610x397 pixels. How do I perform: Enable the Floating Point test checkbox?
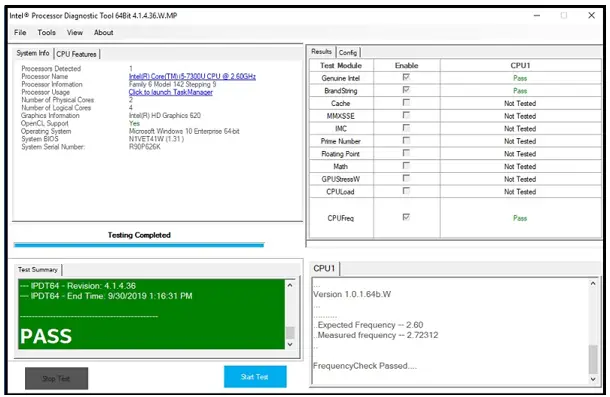coord(406,153)
